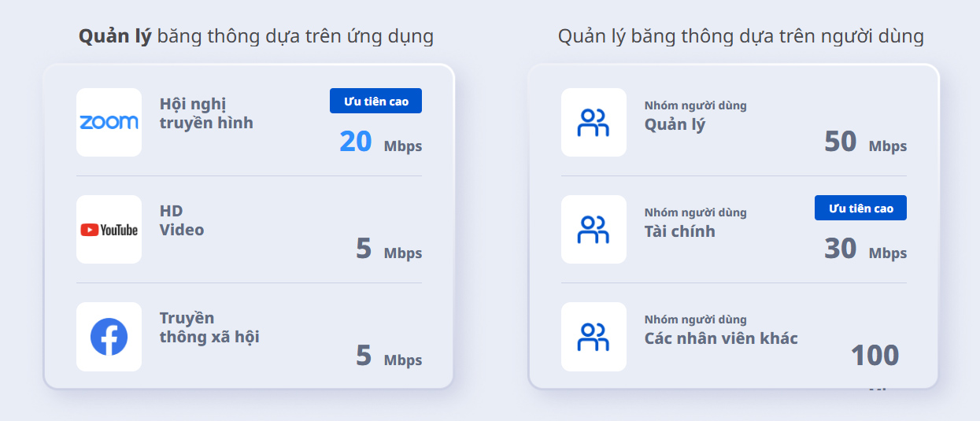Click the 100 value for other employees
Screen dimensions: 980x421
pyautogui.click(x=875, y=356)
